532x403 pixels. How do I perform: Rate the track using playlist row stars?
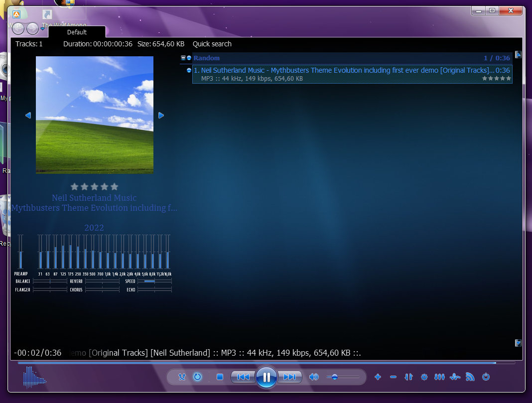click(x=496, y=78)
